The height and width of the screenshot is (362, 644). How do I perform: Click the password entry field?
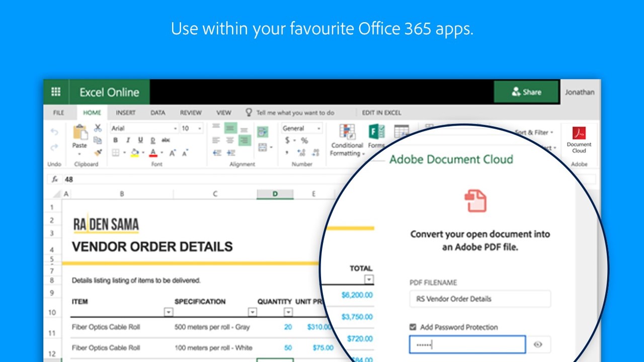coord(467,344)
